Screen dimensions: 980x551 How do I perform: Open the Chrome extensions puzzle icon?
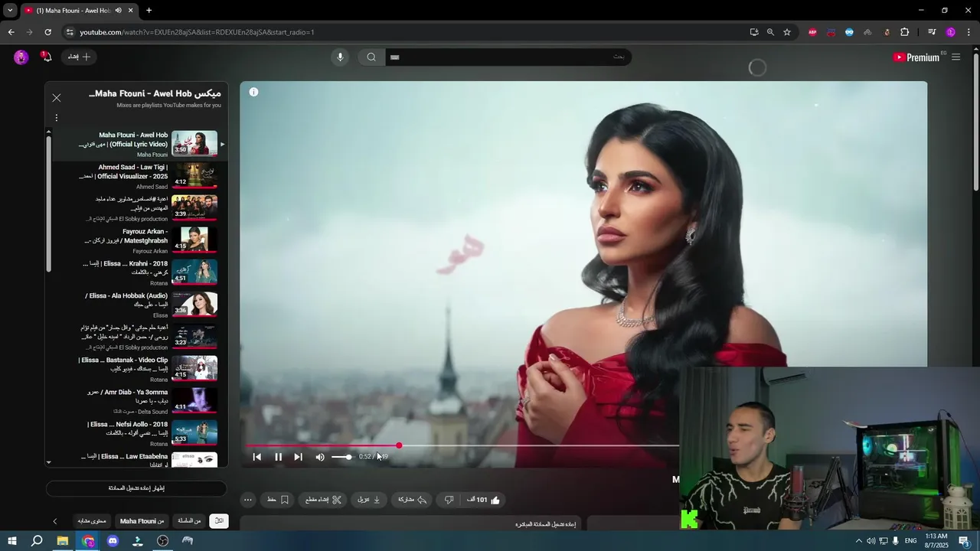(904, 32)
